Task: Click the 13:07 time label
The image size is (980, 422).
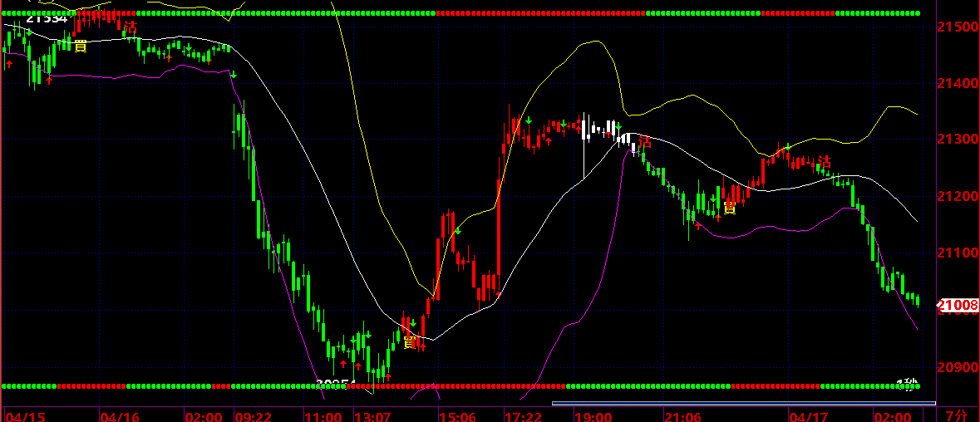Action: [373, 416]
